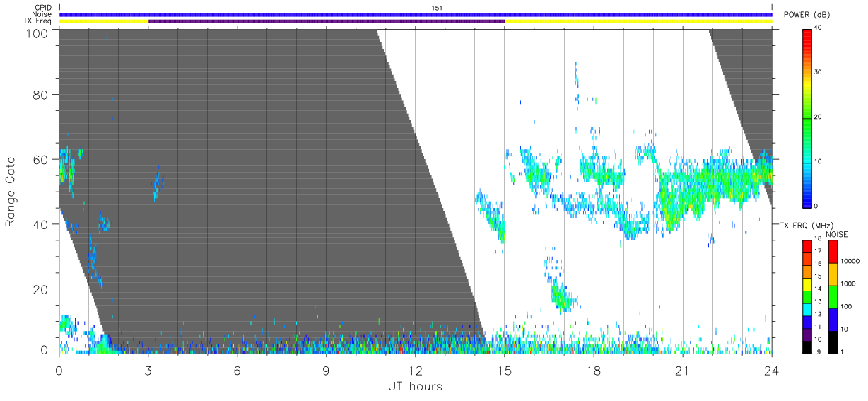Click the 100 label on the noise scale

847,306
